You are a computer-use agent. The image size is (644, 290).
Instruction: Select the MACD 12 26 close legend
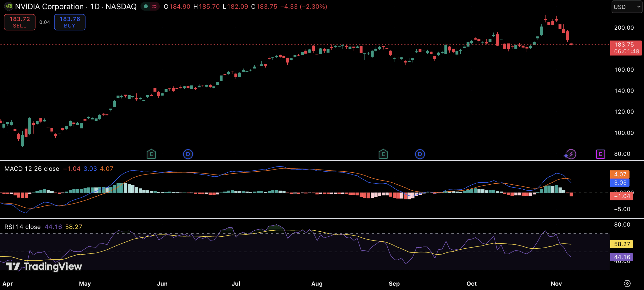[x=32, y=169]
